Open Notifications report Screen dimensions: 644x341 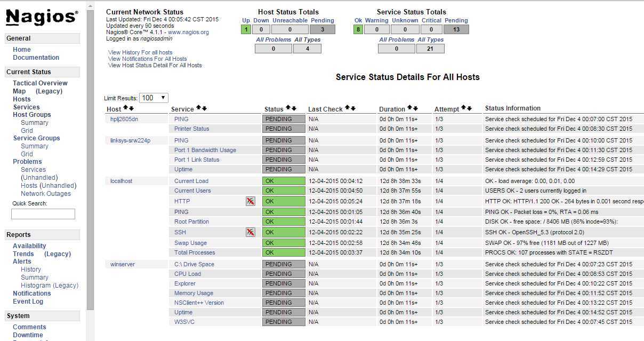coord(32,294)
